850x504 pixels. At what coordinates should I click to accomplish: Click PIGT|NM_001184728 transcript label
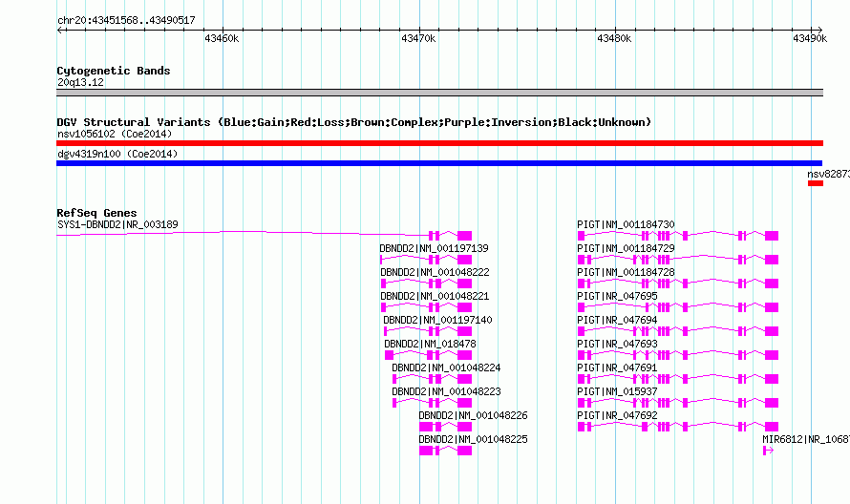(626, 272)
